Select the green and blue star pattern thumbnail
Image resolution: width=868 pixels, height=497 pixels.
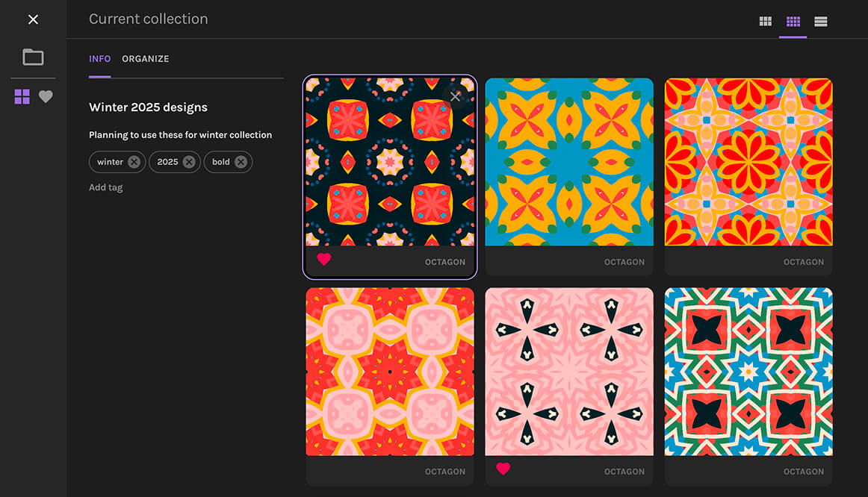pos(748,372)
